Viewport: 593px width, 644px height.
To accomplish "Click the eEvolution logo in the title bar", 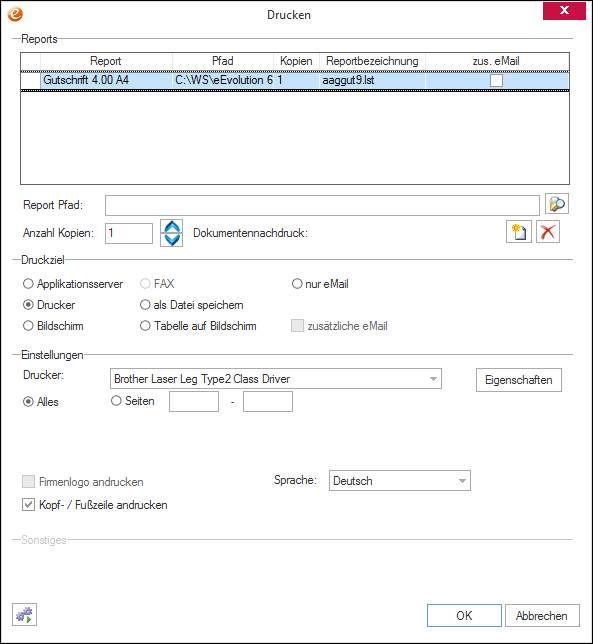I will click(x=15, y=14).
